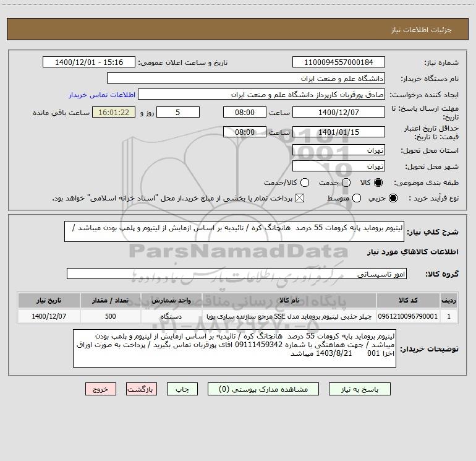
Task: Click product code cell 0961210096790001
Action: click(408, 316)
